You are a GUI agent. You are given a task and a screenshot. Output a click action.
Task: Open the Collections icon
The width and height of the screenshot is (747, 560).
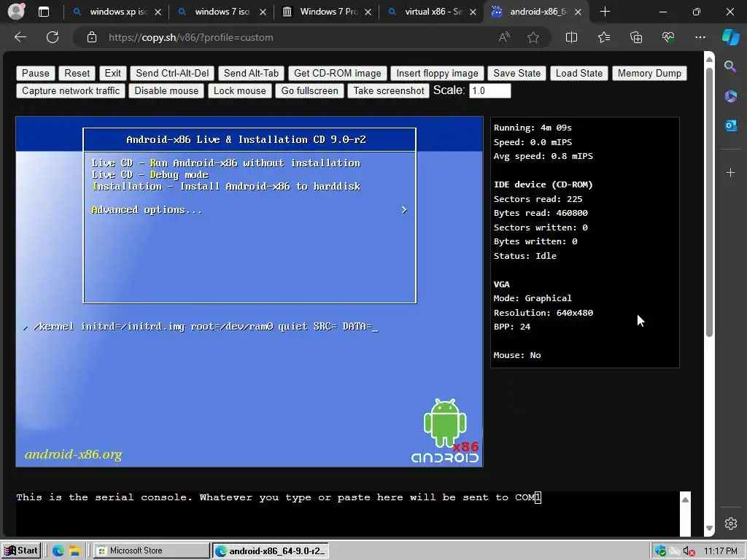636,37
